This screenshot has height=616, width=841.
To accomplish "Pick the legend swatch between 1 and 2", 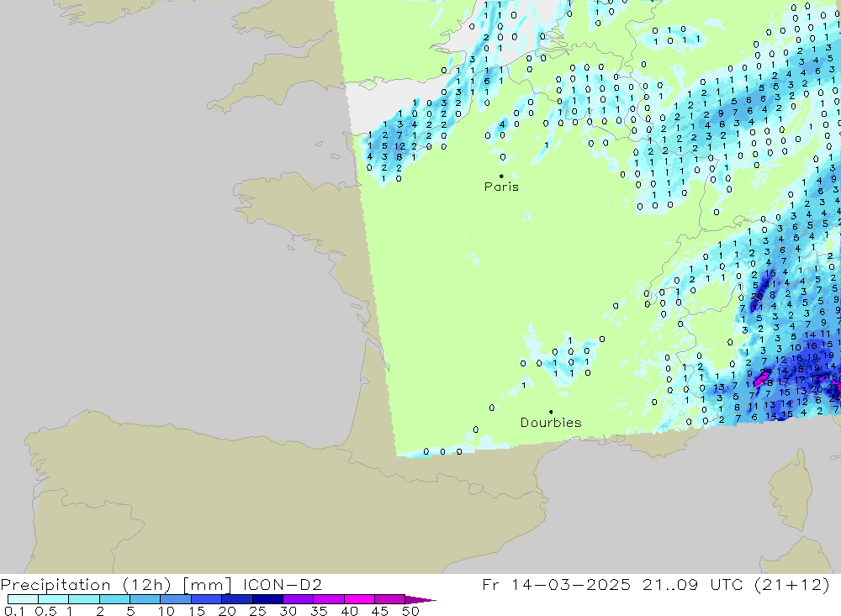I will (x=83, y=599).
